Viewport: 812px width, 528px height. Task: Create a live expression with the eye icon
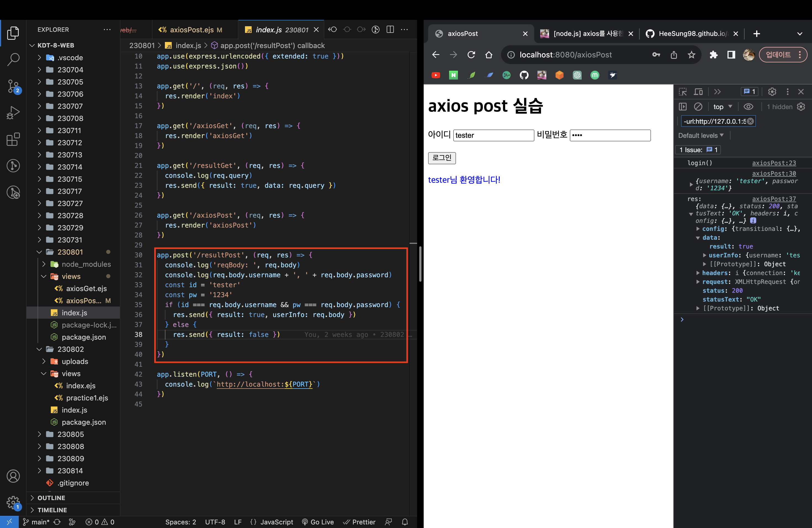click(748, 106)
